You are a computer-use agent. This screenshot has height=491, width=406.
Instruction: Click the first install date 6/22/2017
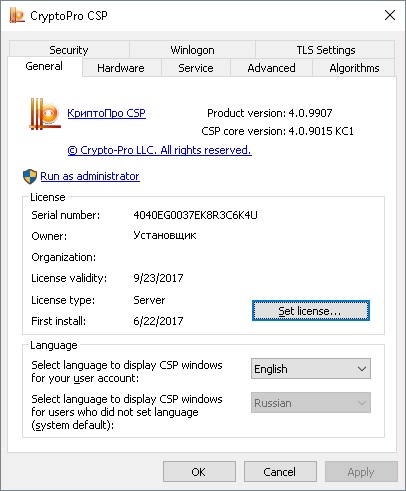pos(158,321)
